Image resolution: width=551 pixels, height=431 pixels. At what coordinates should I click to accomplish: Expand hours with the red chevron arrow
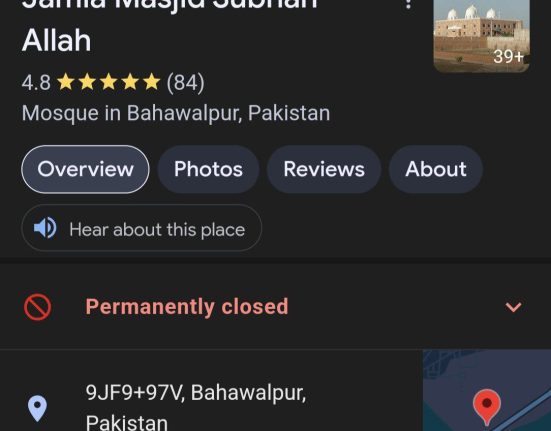(513, 307)
